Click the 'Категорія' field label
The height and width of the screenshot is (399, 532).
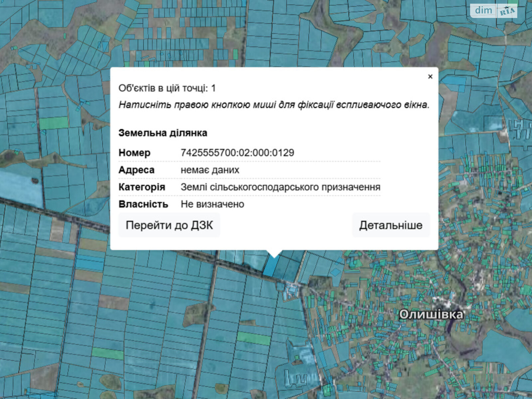142,187
